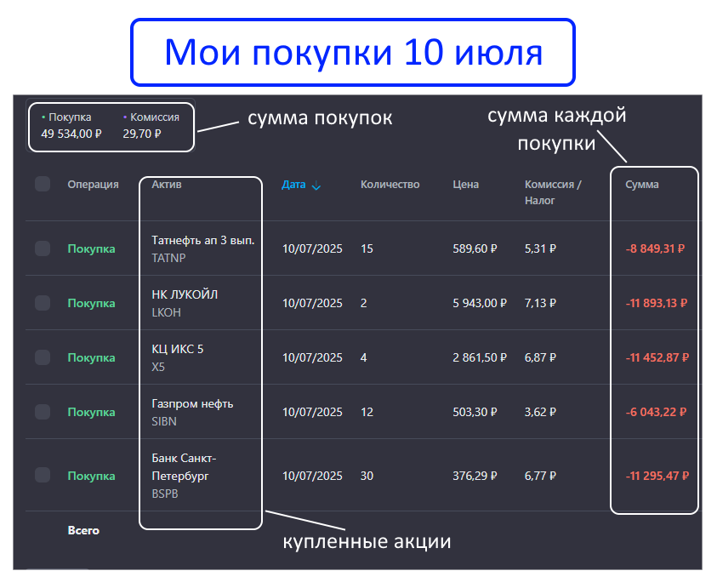The image size is (717, 588).
Task: Click quantity 12 in the SIBN row
Action: point(367,412)
